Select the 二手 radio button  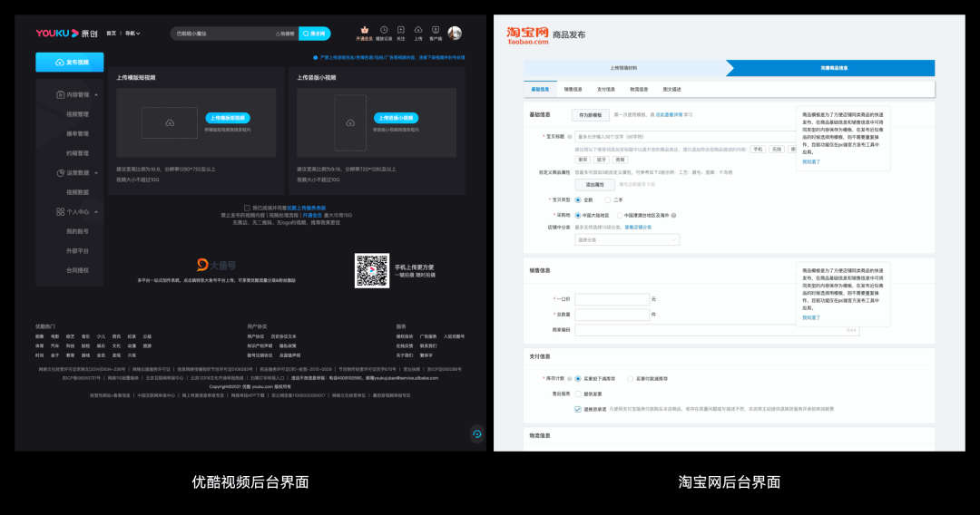point(607,199)
